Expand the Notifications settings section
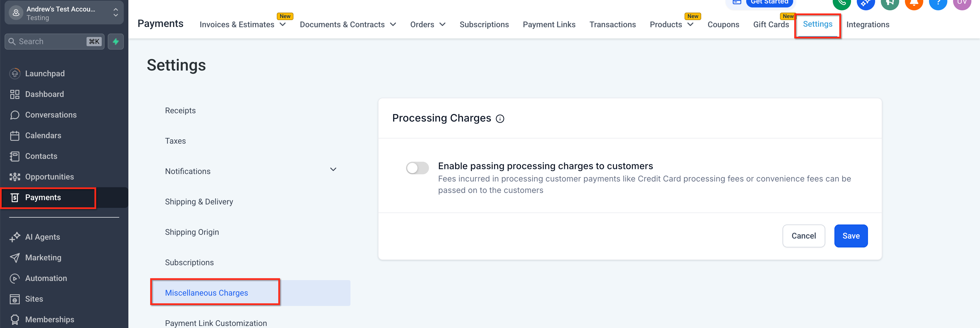The width and height of the screenshot is (980, 328). tap(333, 170)
